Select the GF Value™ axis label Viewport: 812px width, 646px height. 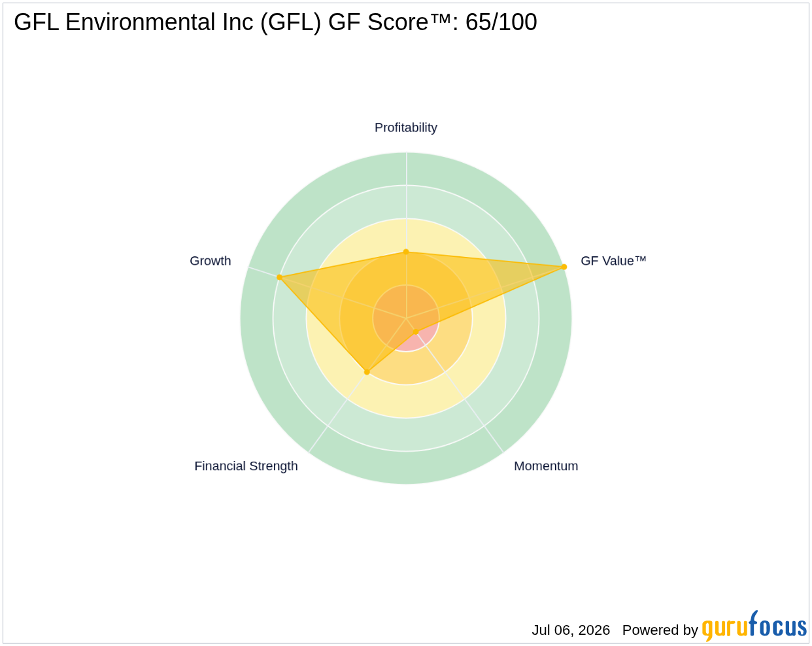click(613, 261)
